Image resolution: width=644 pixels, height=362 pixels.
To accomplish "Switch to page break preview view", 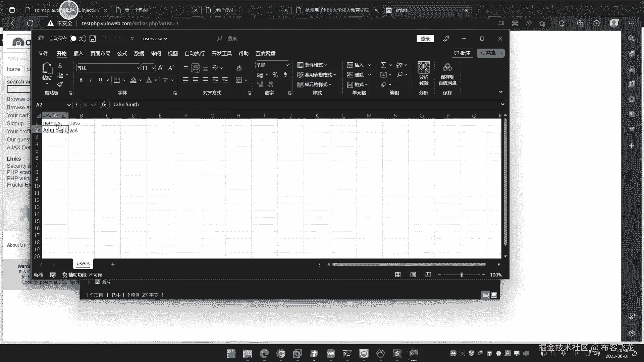I will click(x=428, y=275).
